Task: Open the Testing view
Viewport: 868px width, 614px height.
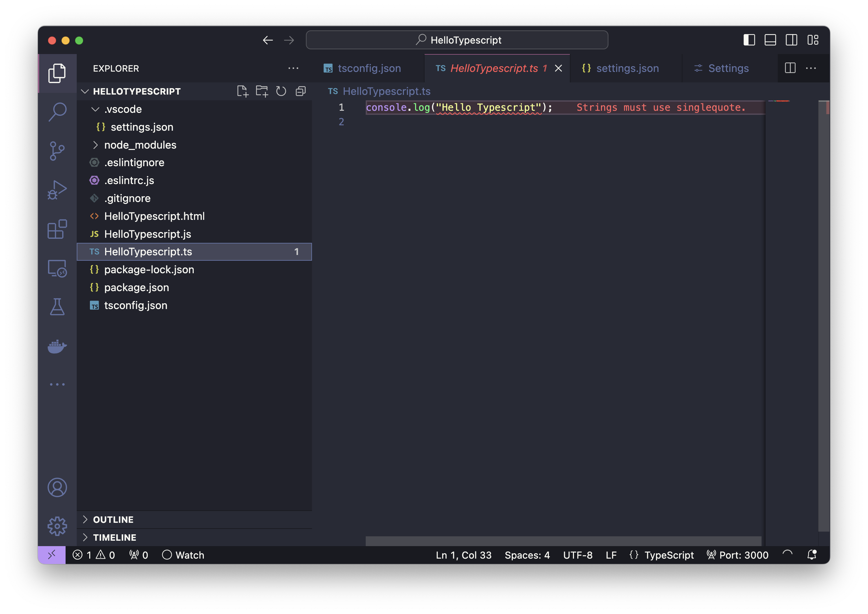Action: point(57,307)
